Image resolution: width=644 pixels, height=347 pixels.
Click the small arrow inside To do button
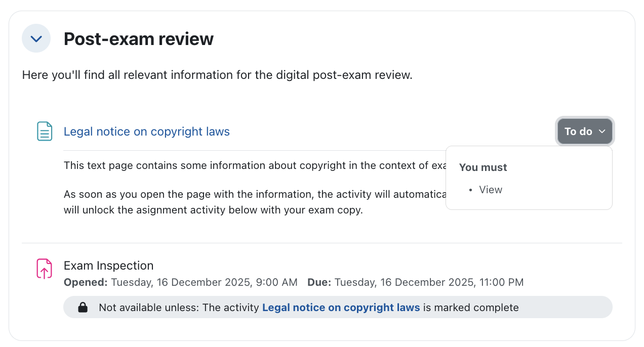(602, 132)
